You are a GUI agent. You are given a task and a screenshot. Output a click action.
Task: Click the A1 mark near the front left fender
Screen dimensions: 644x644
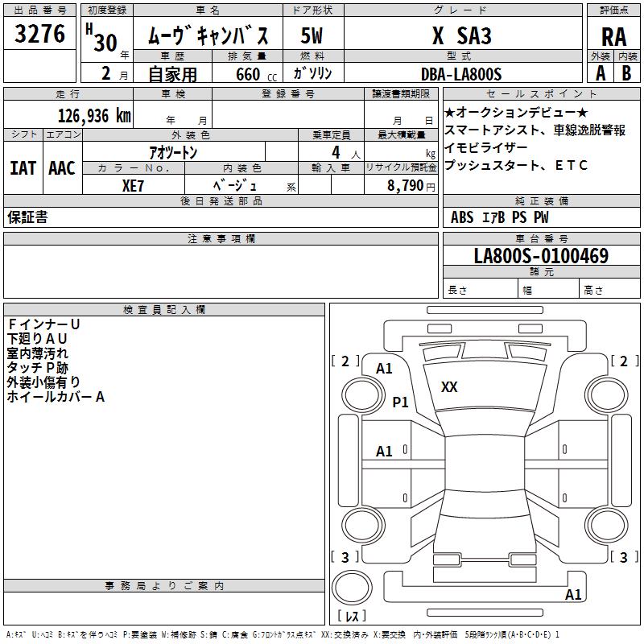[x=384, y=369]
